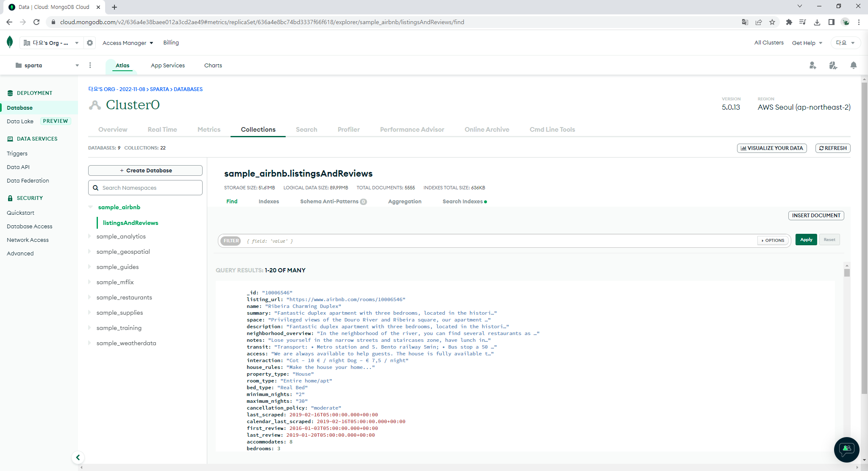Image resolution: width=868 pixels, height=471 pixels.
Task: Go back in browser history
Action: 9,22
